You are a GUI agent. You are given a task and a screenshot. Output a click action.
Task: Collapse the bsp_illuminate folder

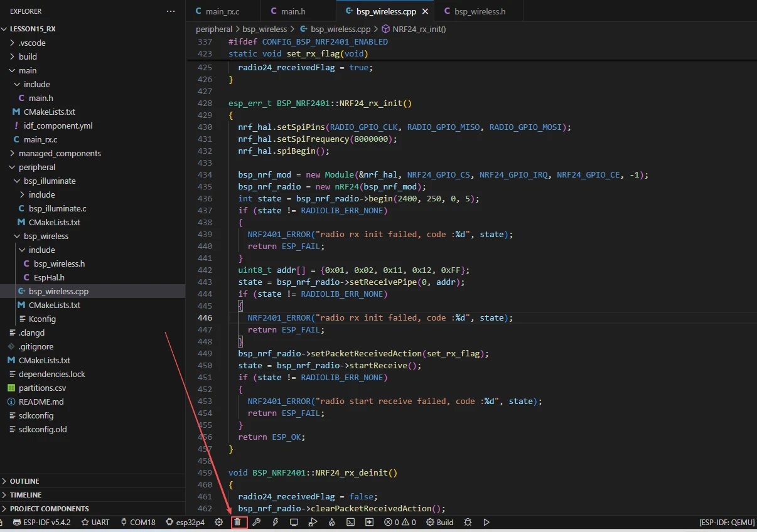coord(50,181)
